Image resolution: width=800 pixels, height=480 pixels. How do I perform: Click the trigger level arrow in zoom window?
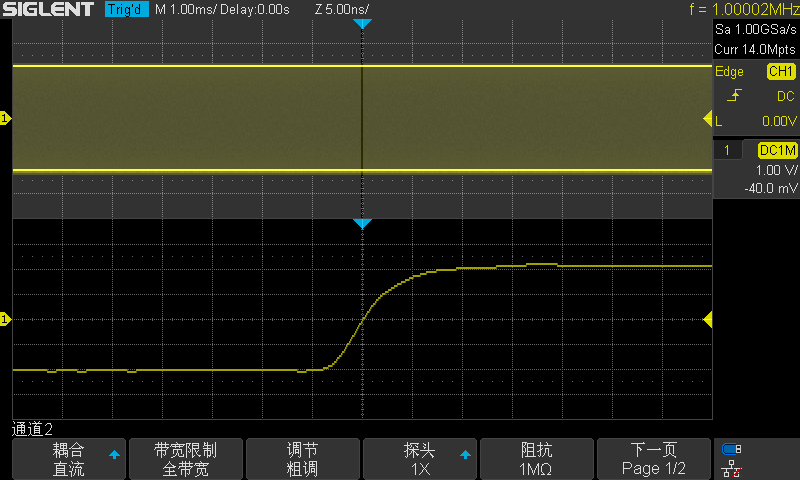pyautogui.click(x=707, y=319)
